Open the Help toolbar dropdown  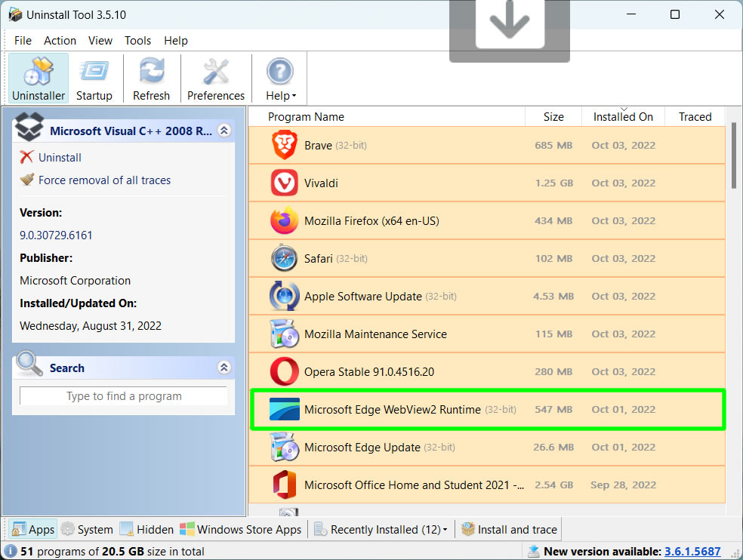pos(281,78)
